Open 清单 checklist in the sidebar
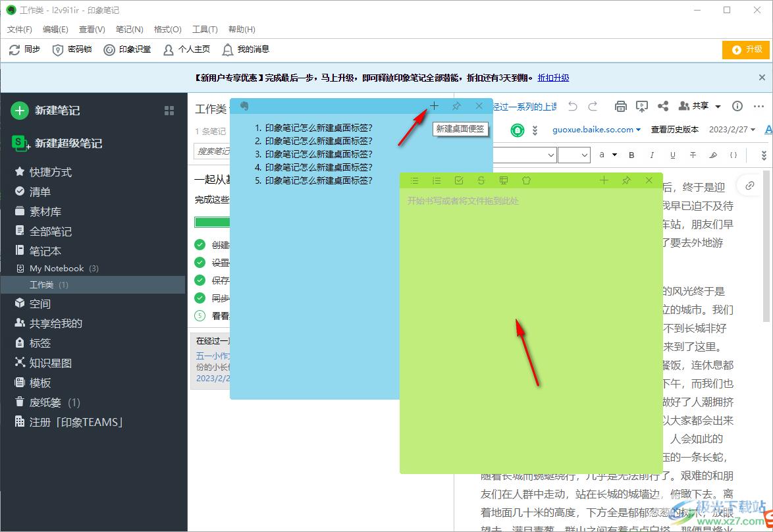Viewport: 773px width, 532px height. pyautogui.click(x=33, y=192)
